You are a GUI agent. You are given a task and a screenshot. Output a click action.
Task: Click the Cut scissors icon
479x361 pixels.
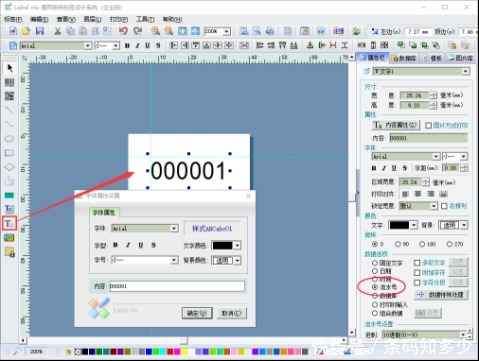58,31
